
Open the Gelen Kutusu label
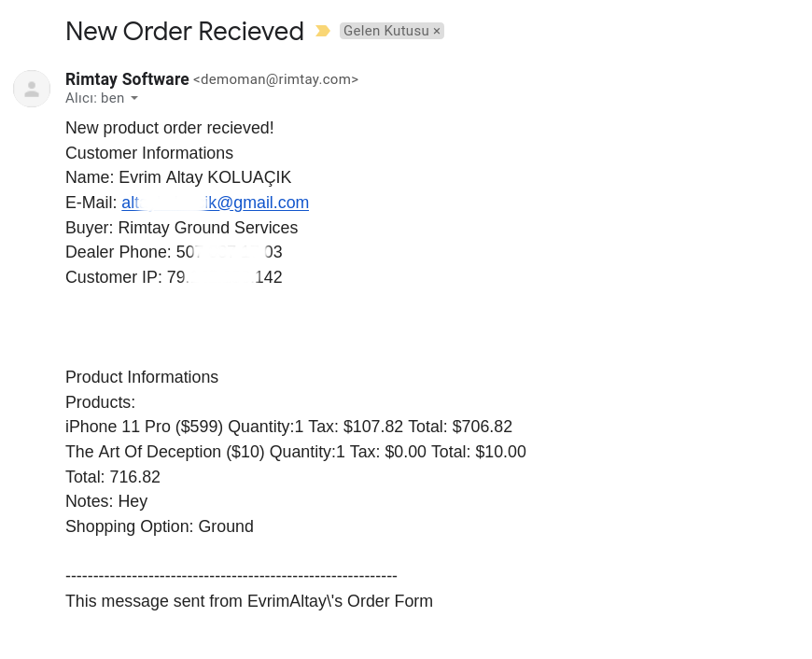(x=385, y=31)
